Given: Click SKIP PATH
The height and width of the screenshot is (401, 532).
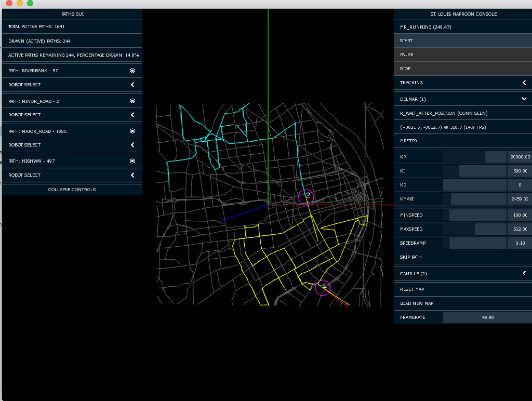Looking at the screenshot, I should pos(462,257).
